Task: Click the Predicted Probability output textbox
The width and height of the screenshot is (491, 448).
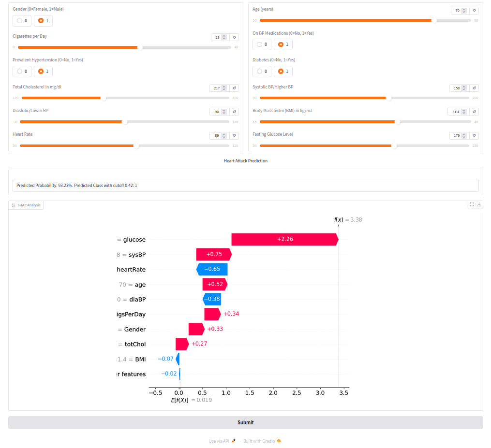Action: (x=245, y=186)
